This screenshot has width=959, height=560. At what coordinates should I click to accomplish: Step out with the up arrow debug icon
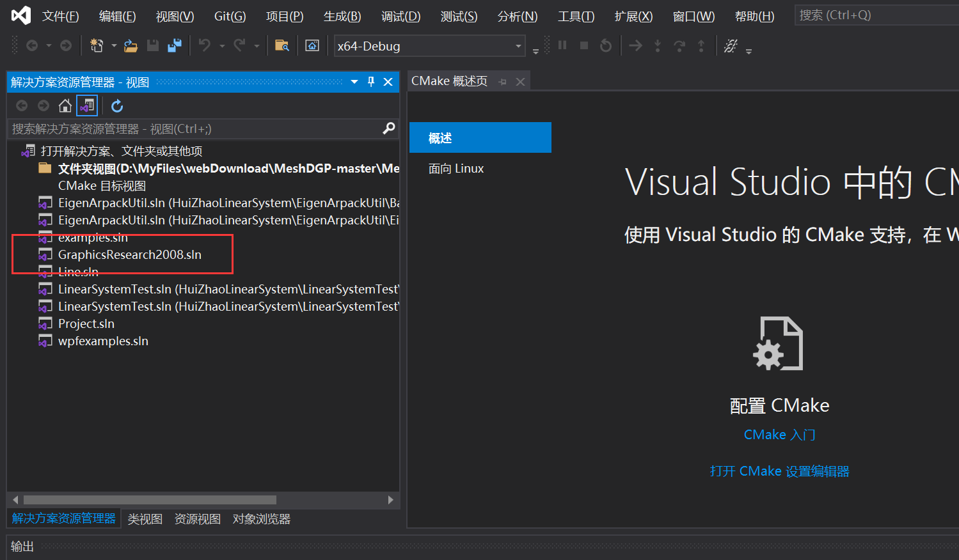701,45
